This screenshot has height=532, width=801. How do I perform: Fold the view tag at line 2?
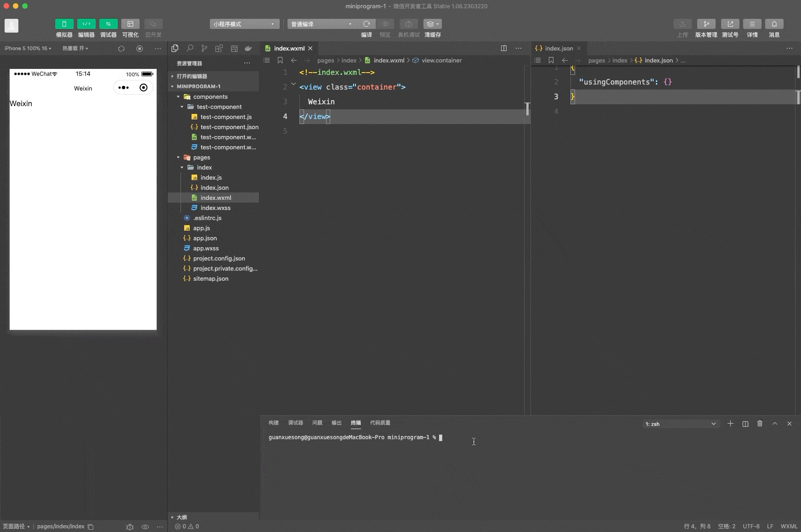pyautogui.click(x=293, y=84)
